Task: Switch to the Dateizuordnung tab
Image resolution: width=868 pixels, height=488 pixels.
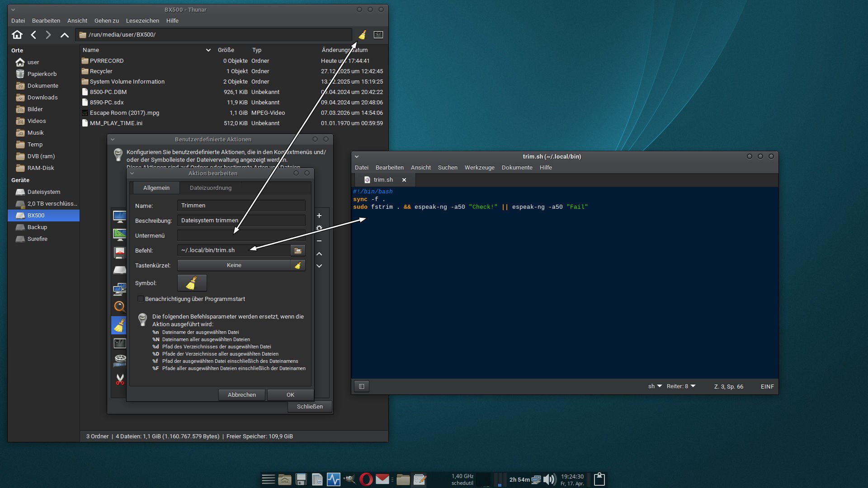Action: 211,188
